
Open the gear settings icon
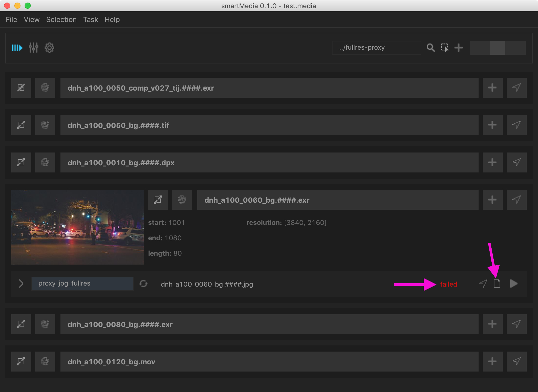pyautogui.click(x=49, y=48)
